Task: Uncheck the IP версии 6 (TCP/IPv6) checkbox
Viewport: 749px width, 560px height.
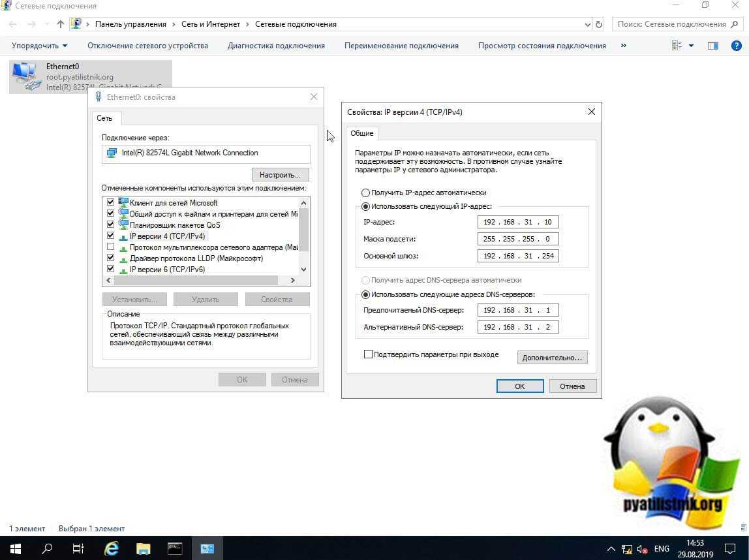Action: [110, 269]
